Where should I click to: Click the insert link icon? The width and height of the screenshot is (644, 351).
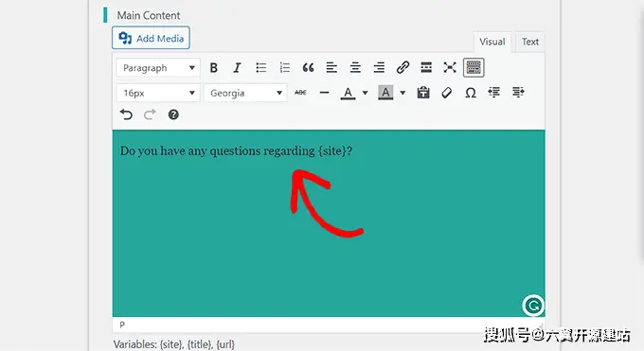pos(402,68)
